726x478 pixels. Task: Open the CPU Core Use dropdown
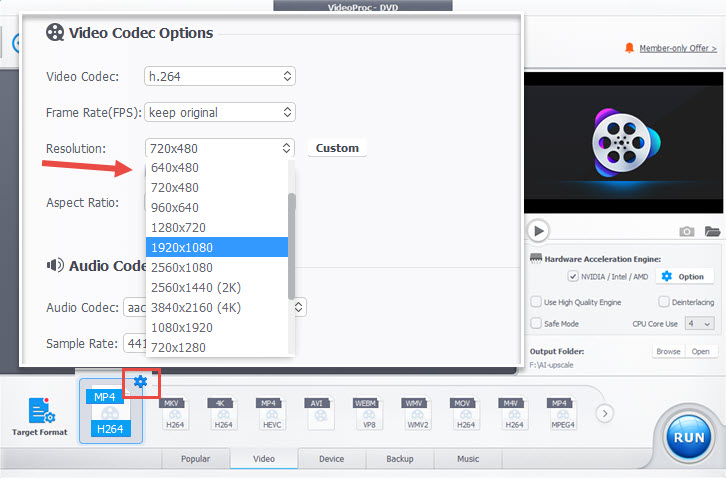pos(699,324)
